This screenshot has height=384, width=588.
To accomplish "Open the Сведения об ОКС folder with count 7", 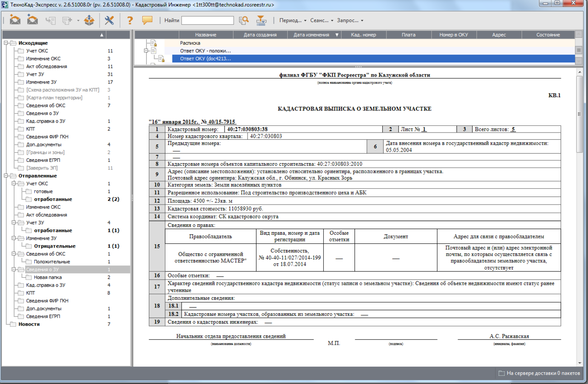I will point(46,106).
